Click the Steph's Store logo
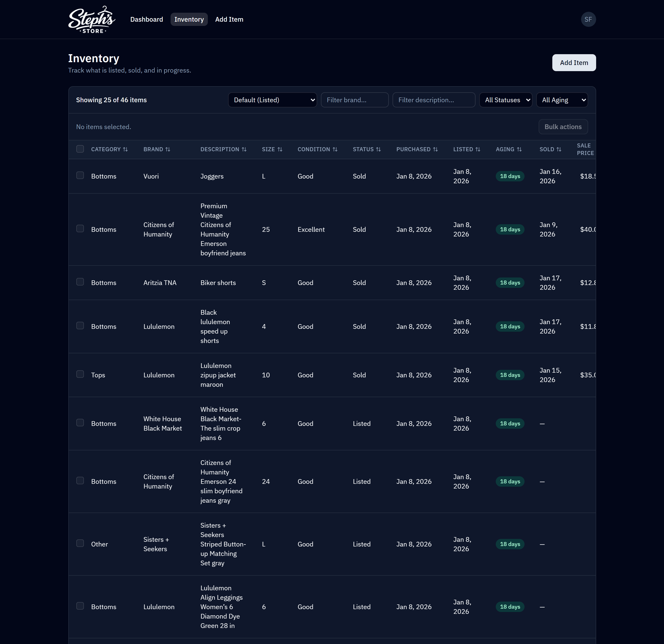This screenshot has height=644, width=664. click(91, 19)
